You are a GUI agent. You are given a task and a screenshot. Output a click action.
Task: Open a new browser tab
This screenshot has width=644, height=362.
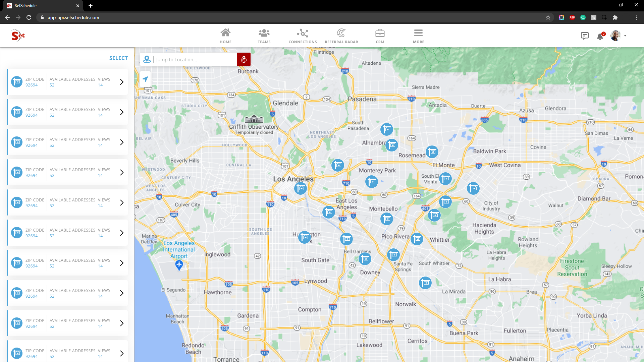tap(91, 6)
